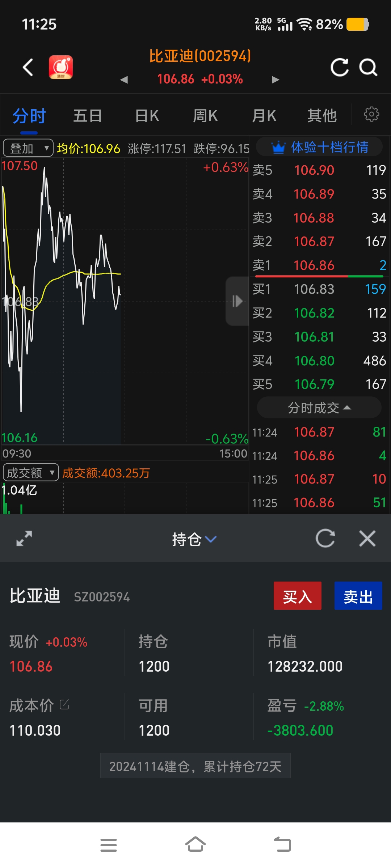Open Android recent apps menu button
This screenshot has width=391, height=868.
[x=109, y=845]
